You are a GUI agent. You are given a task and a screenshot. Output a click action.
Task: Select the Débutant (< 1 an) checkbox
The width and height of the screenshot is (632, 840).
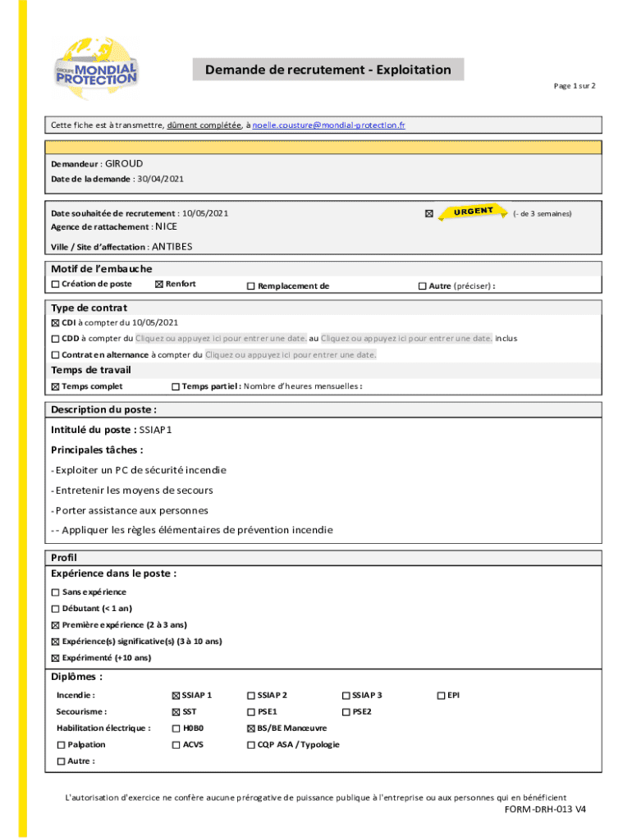point(55,609)
